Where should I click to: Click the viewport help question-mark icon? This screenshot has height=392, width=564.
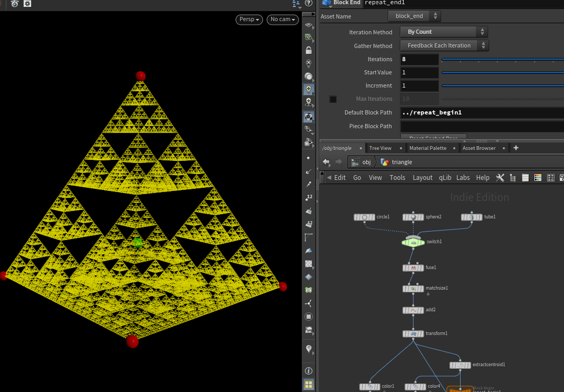[x=309, y=3]
